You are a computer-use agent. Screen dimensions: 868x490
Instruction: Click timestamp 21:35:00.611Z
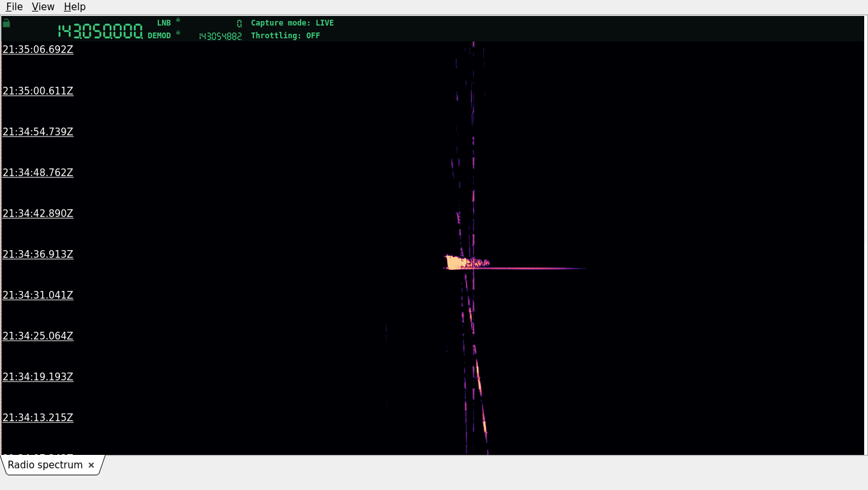tap(38, 91)
